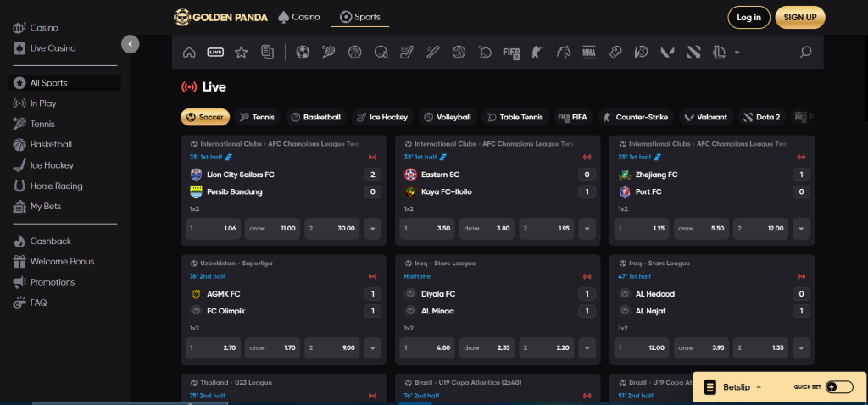Open the search magnifier icon
The height and width of the screenshot is (405, 868).
(x=805, y=53)
